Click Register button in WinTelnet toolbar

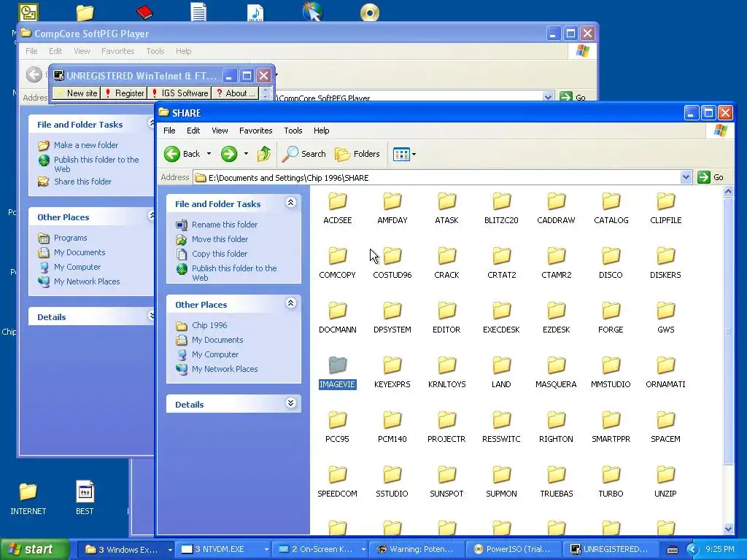[124, 93]
